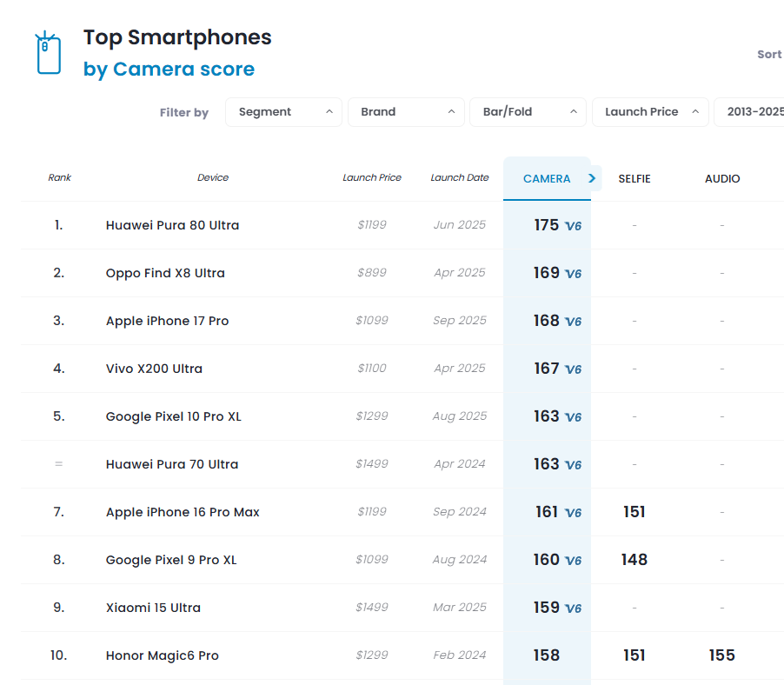The height and width of the screenshot is (685, 784).
Task: Switch to the SELFIE score tab
Action: (634, 178)
